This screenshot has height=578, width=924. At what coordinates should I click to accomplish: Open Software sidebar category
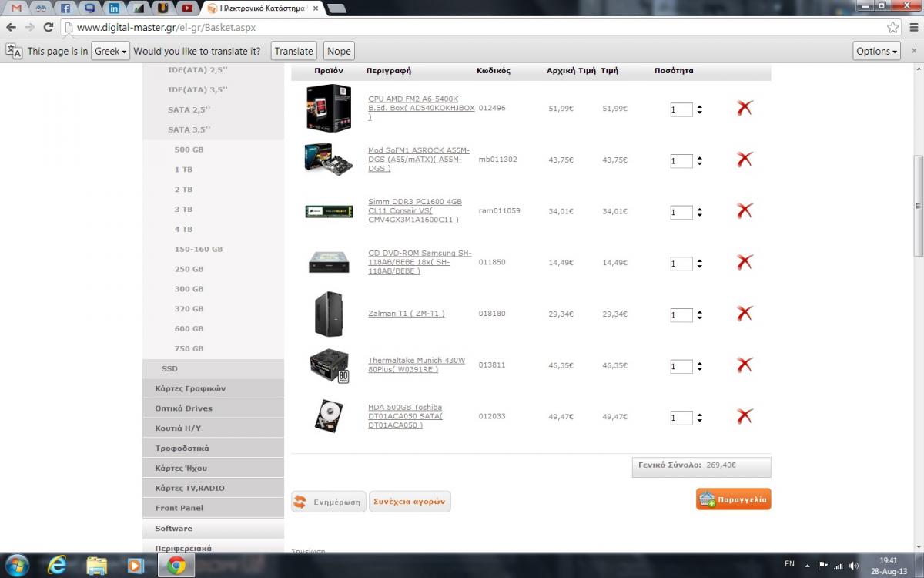[173, 529]
